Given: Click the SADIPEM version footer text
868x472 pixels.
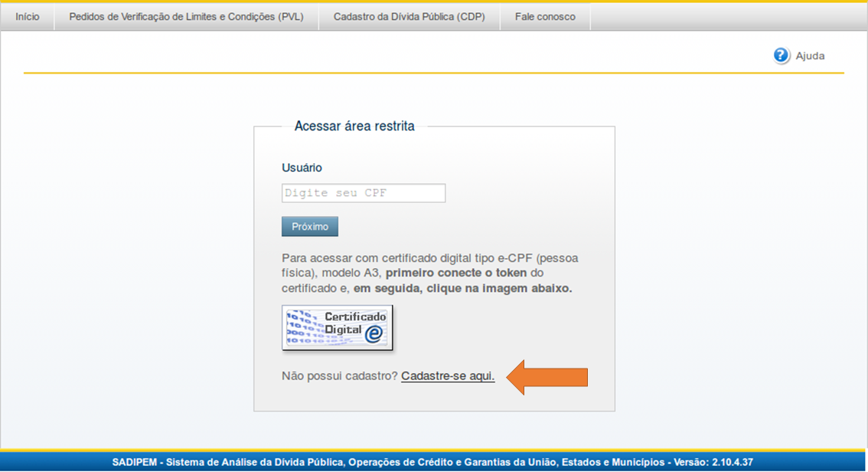Looking at the screenshot, I should coord(432,462).
